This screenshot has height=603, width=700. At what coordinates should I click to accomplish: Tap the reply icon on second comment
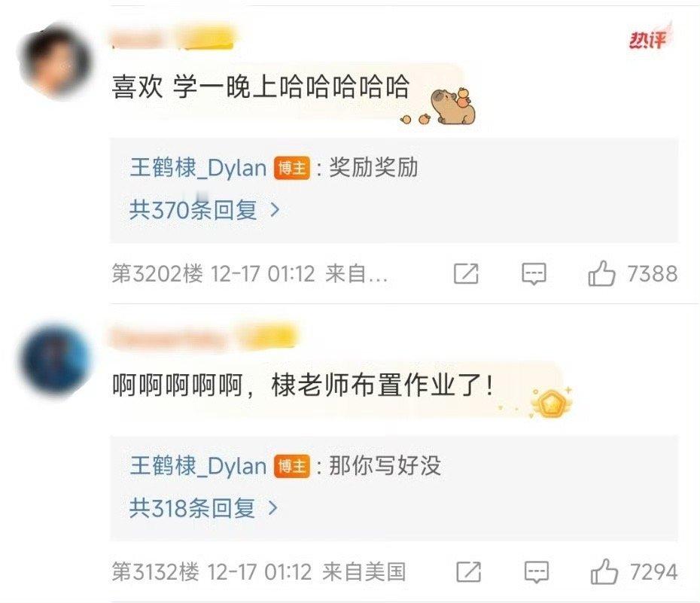tap(536, 571)
